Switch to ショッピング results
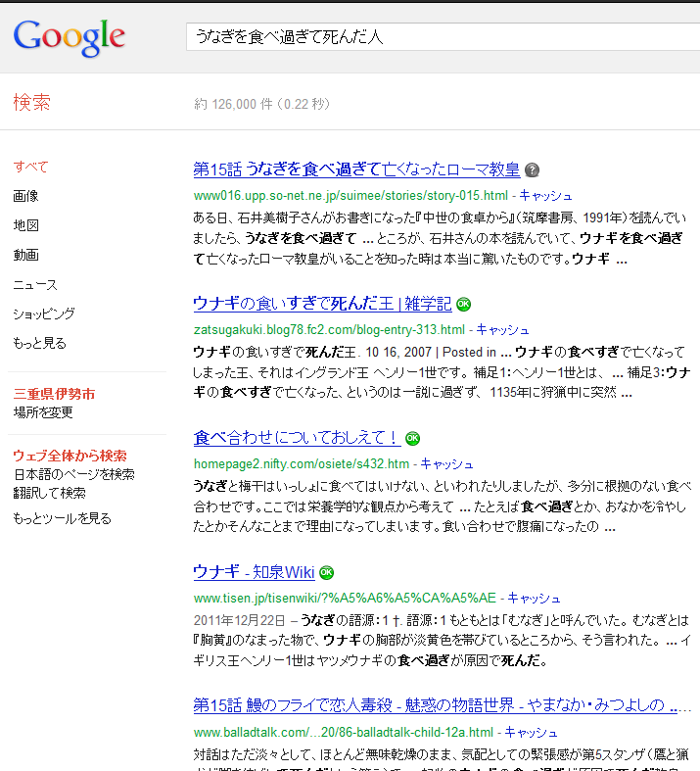700x771 pixels. tap(44, 313)
